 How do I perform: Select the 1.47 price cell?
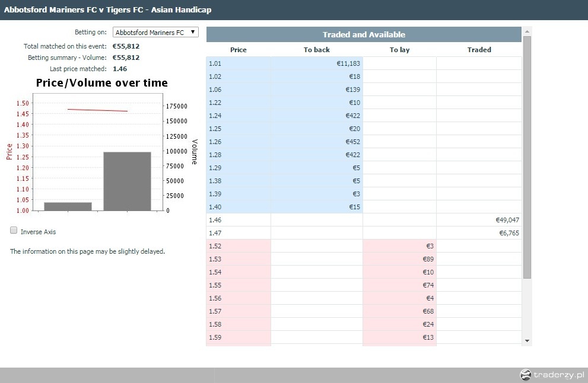239,233
